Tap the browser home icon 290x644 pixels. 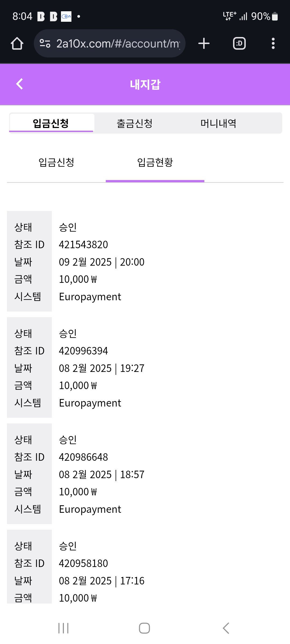[x=17, y=43]
